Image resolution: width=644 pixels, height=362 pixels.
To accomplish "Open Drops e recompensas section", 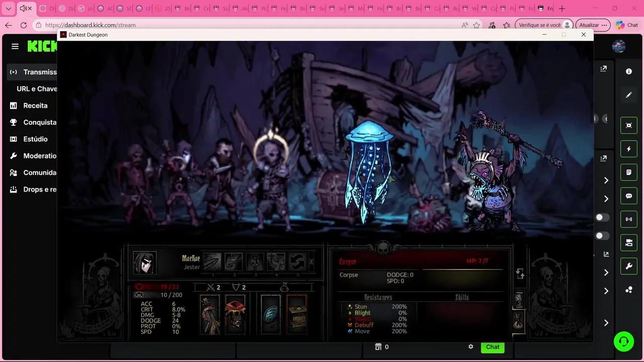I will coord(32,190).
